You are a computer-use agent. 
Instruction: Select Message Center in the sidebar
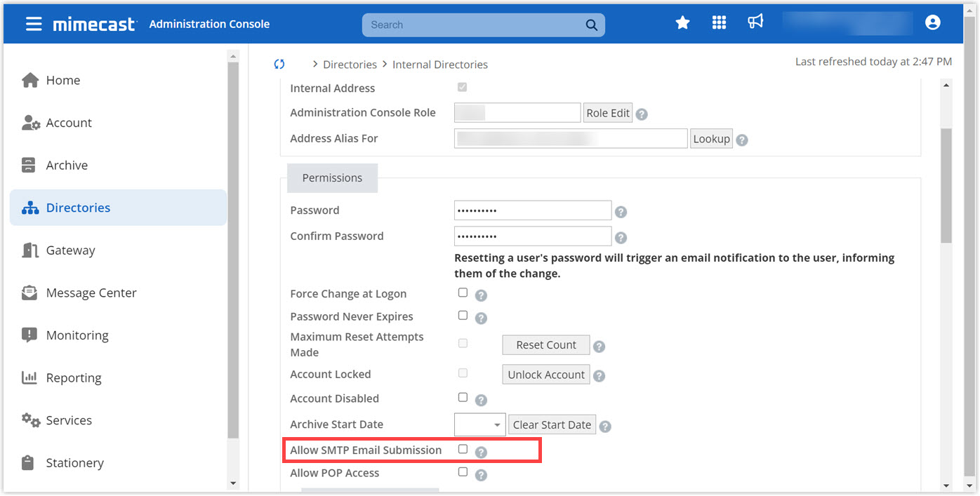(91, 293)
